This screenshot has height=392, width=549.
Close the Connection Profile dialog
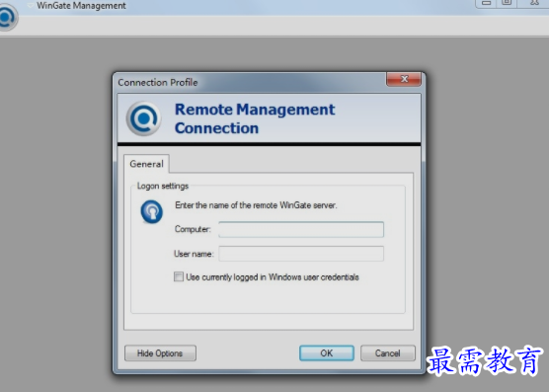click(x=404, y=79)
